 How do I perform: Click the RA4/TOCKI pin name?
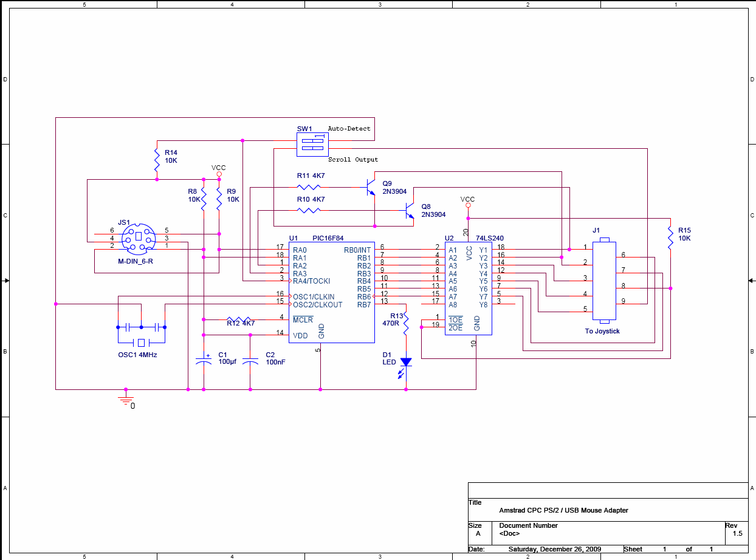[311, 281]
